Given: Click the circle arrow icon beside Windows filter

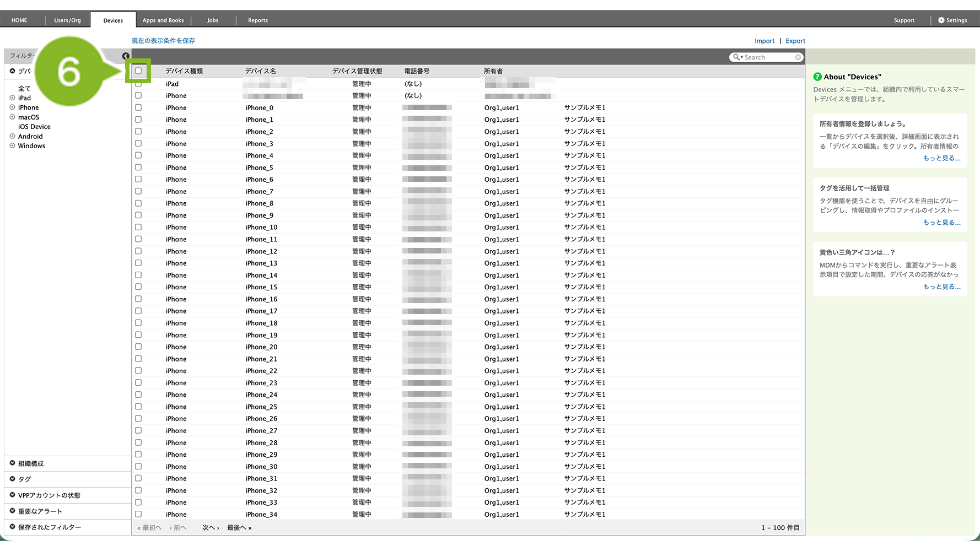Looking at the screenshot, I should point(12,146).
